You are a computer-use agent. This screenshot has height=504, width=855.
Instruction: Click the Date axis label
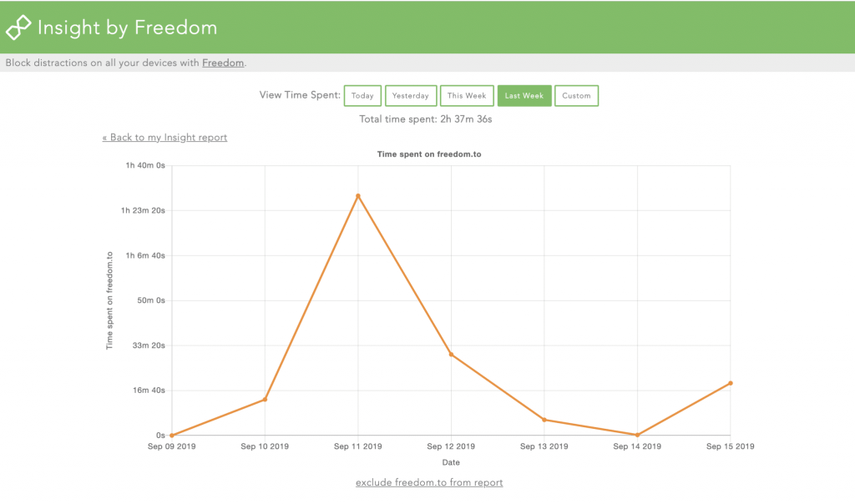450,461
